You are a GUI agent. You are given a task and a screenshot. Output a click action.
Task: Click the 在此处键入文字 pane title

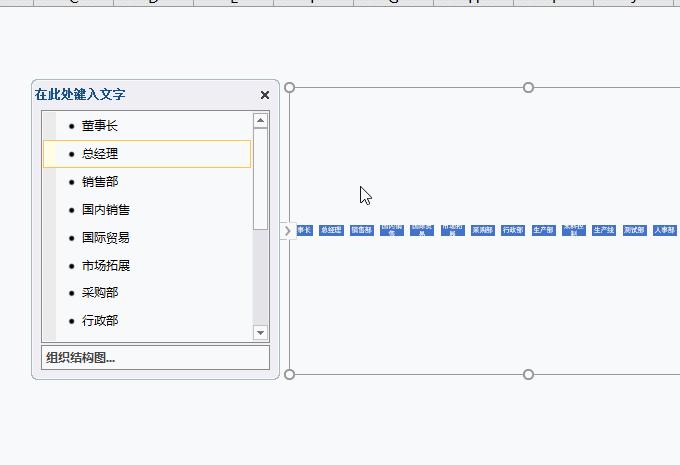coord(80,95)
